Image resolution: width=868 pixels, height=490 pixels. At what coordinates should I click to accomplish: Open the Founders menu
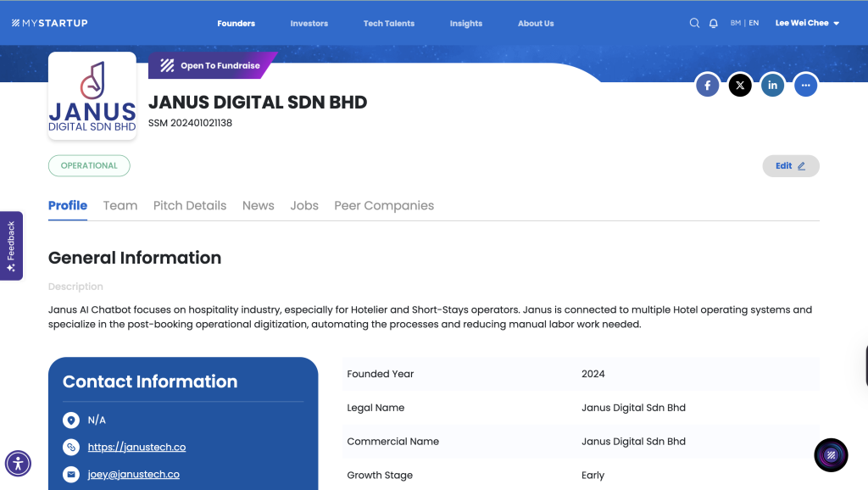236,23
